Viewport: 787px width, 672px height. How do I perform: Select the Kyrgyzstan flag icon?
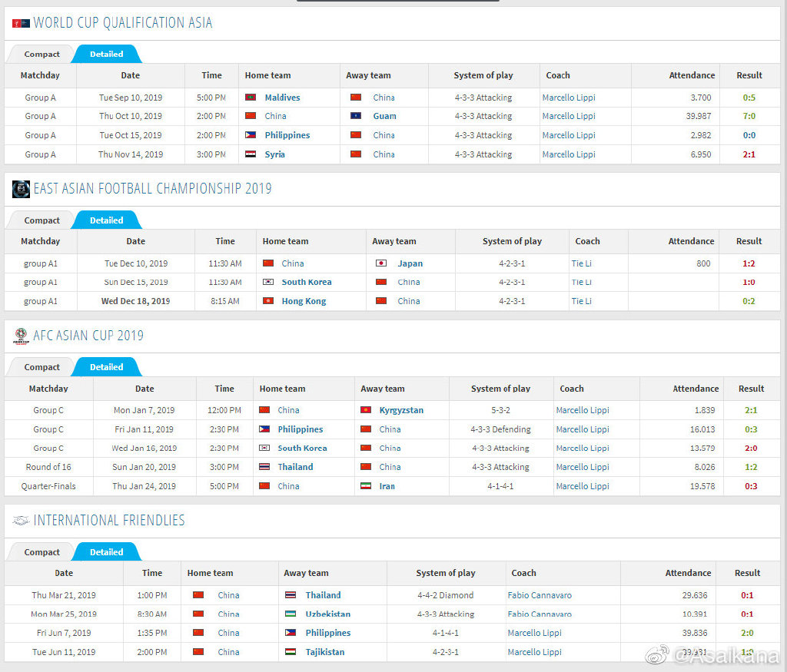coord(366,409)
